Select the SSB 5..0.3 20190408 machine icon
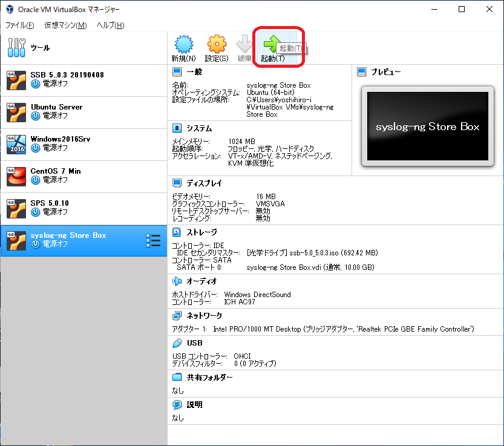504x446 pixels. tap(16, 80)
